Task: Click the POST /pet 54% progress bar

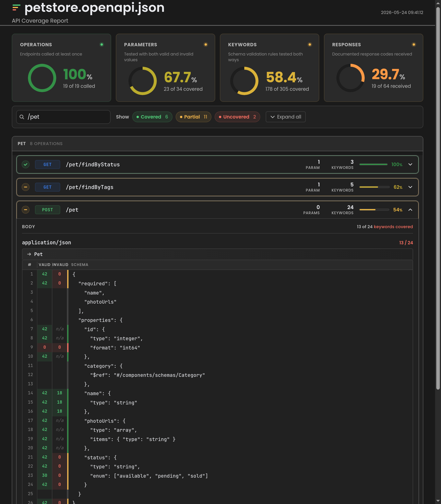Action: click(374, 210)
